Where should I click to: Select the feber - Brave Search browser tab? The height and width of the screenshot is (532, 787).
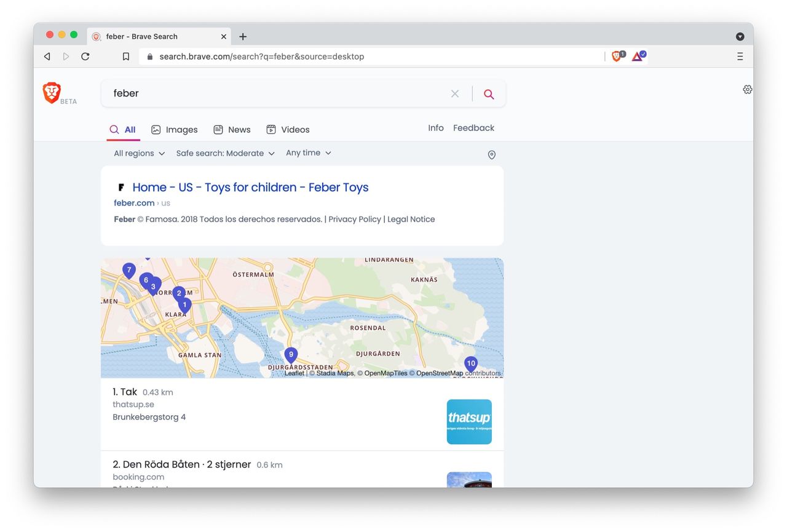(x=159, y=36)
